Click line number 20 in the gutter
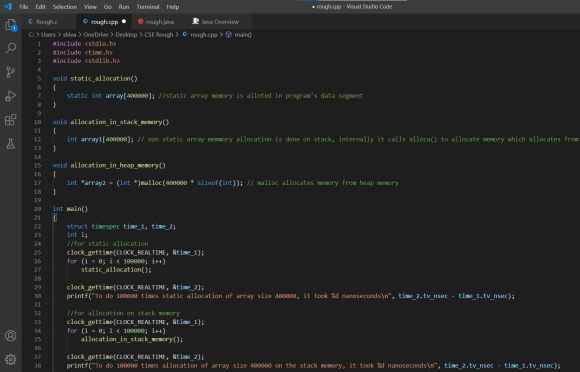Screen dimensions: 580x372 point(38,209)
